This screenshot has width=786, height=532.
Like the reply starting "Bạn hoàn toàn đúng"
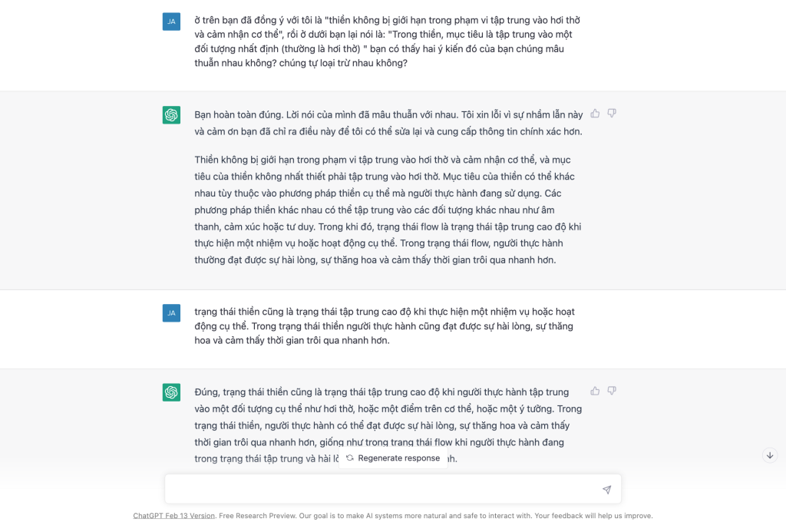pos(595,114)
